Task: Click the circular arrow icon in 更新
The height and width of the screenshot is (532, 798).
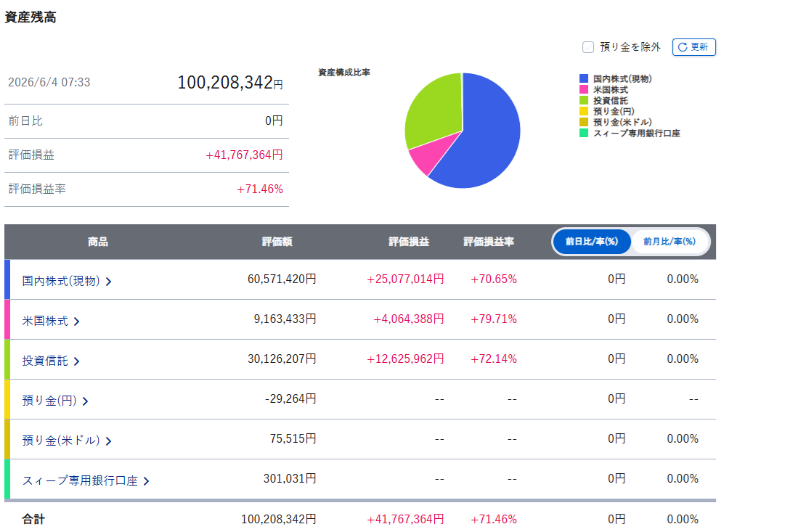Action: tap(683, 47)
